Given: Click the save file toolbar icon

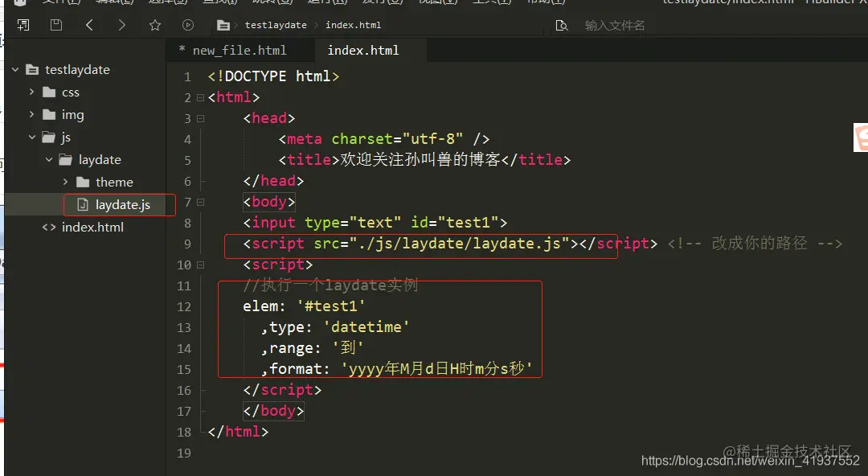Looking at the screenshot, I should (56, 25).
